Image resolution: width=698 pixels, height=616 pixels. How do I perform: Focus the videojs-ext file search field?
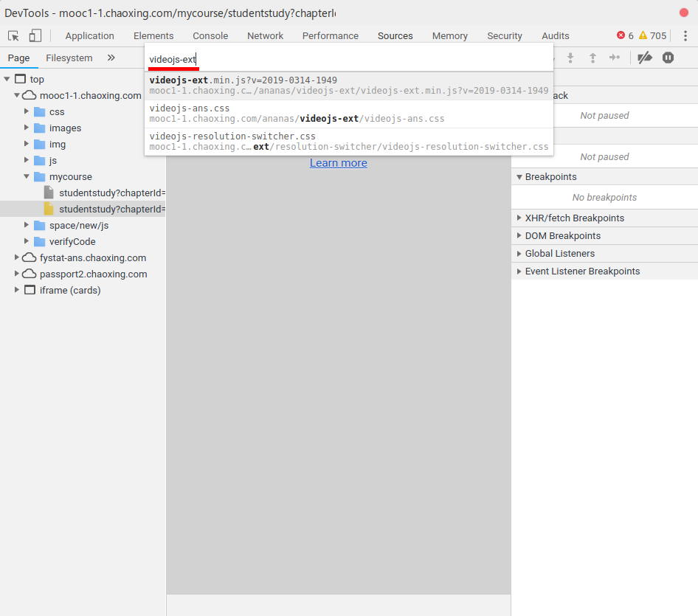349,59
